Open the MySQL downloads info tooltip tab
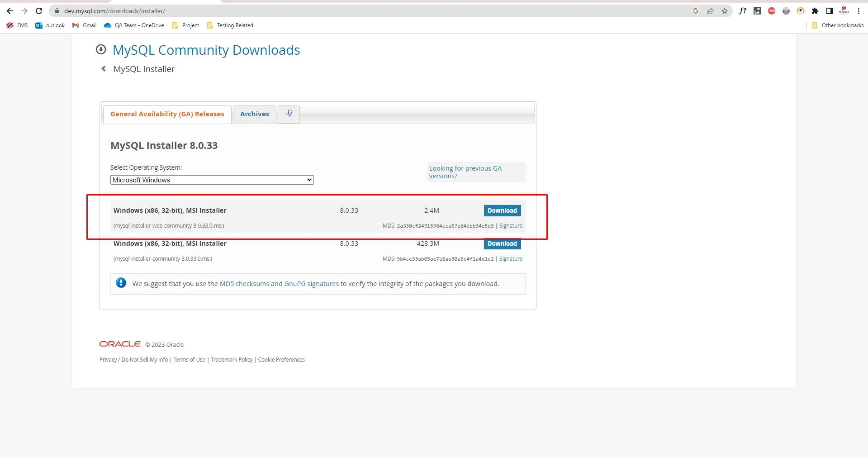868x458 pixels. 288,114
